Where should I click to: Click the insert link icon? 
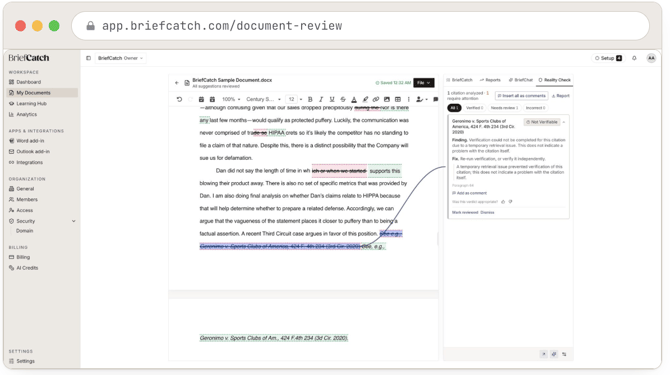[x=376, y=99]
